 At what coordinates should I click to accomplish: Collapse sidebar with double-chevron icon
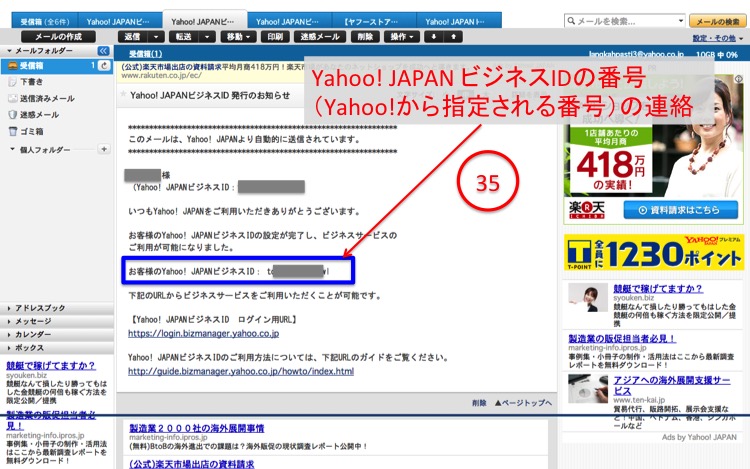(x=103, y=51)
